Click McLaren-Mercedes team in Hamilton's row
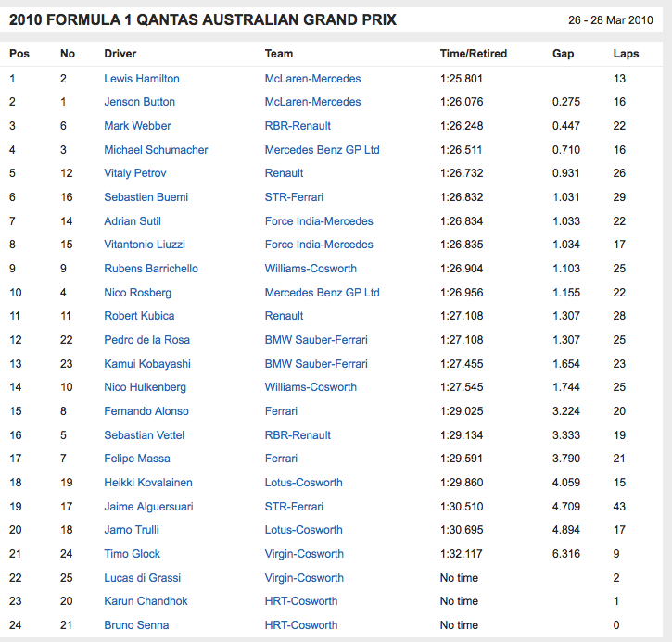Image resolution: width=672 pixels, height=642 pixels. 312,79
